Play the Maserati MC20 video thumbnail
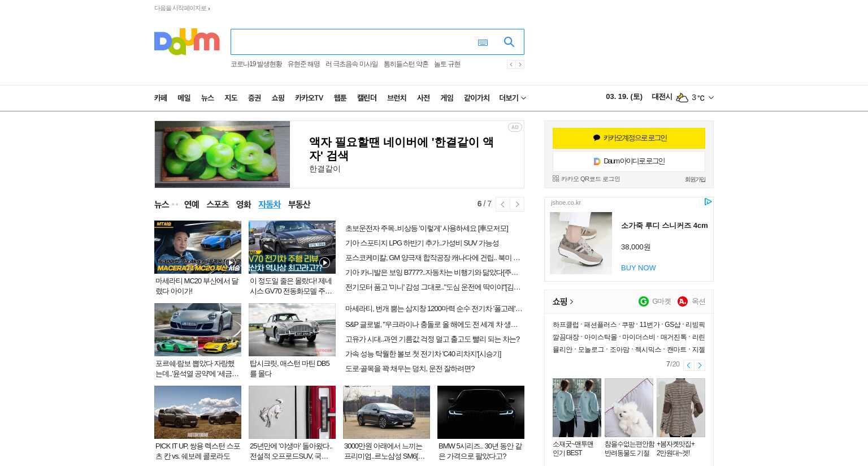Viewport: 868px width, 466px height. point(198,247)
